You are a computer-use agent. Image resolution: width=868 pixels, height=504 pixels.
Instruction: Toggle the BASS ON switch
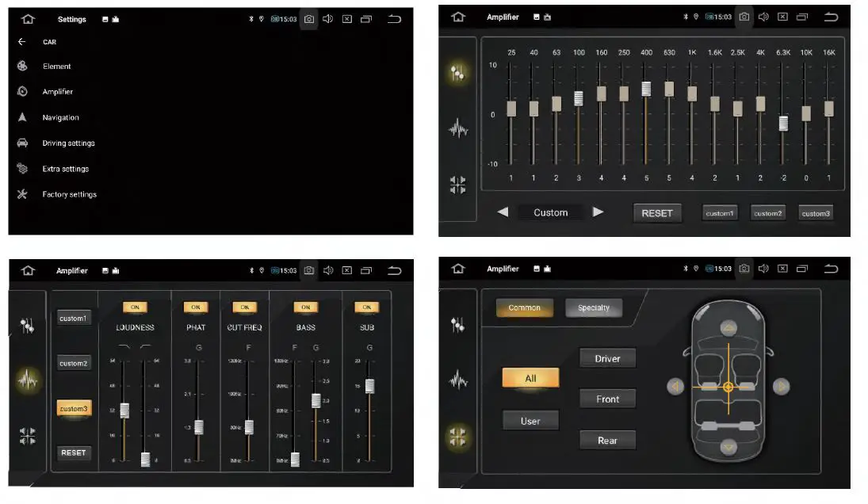pyautogui.click(x=305, y=307)
